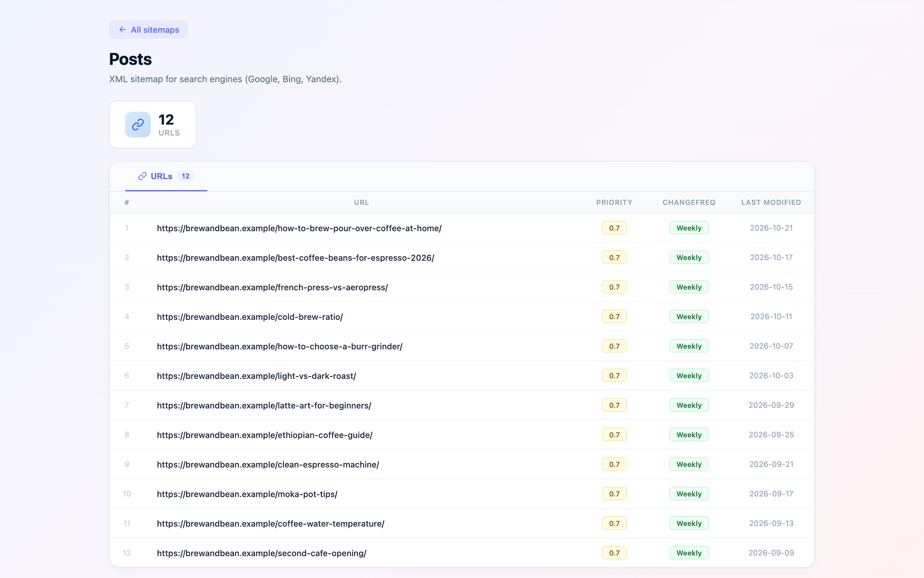The image size is (924, 578).
Task: Click the Weekly badge for ethiopian-coffee-guide
Action: click(x=689, y=435)
